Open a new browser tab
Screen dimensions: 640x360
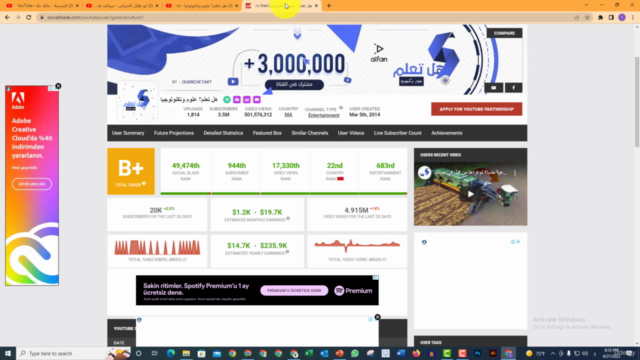(x=329, y=6)
